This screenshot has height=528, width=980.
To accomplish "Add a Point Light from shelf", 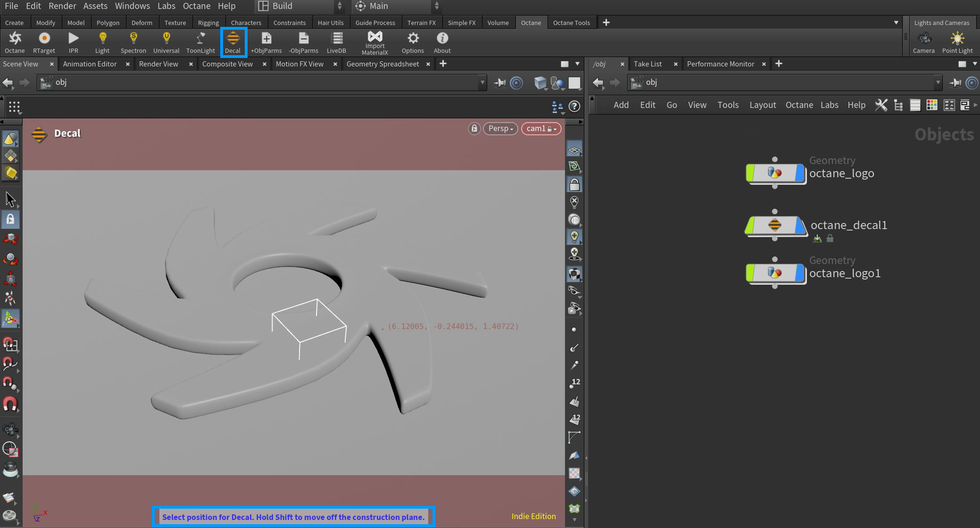I will tap(957, 39).
